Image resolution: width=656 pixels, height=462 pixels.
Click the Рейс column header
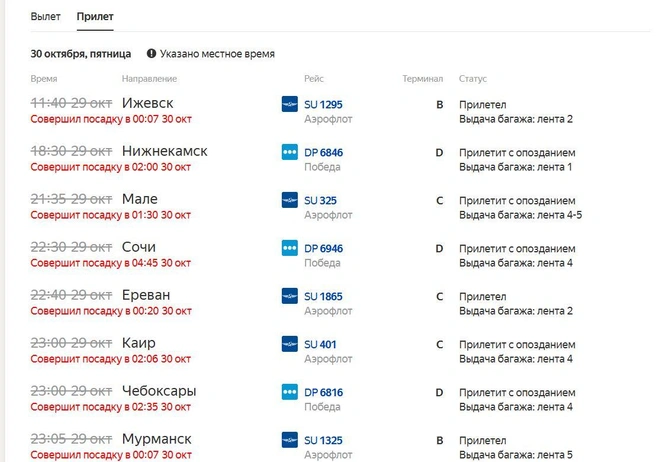coord(314,79)
